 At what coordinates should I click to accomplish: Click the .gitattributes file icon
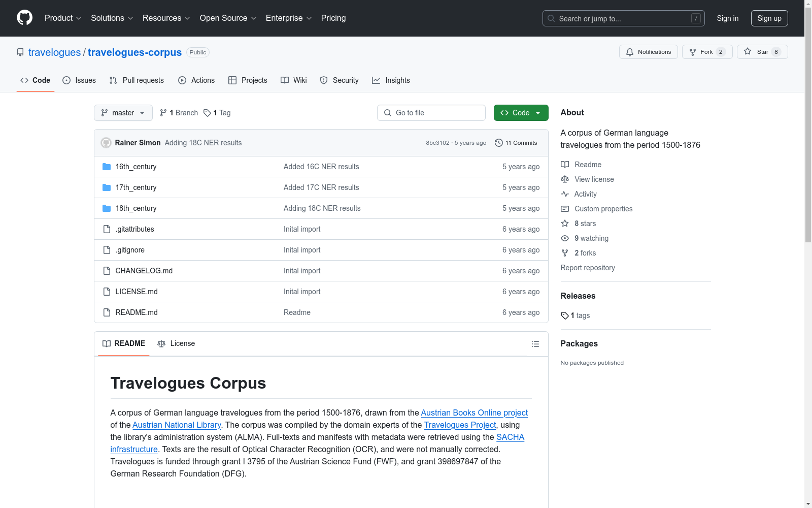click(x=107, y=229)
